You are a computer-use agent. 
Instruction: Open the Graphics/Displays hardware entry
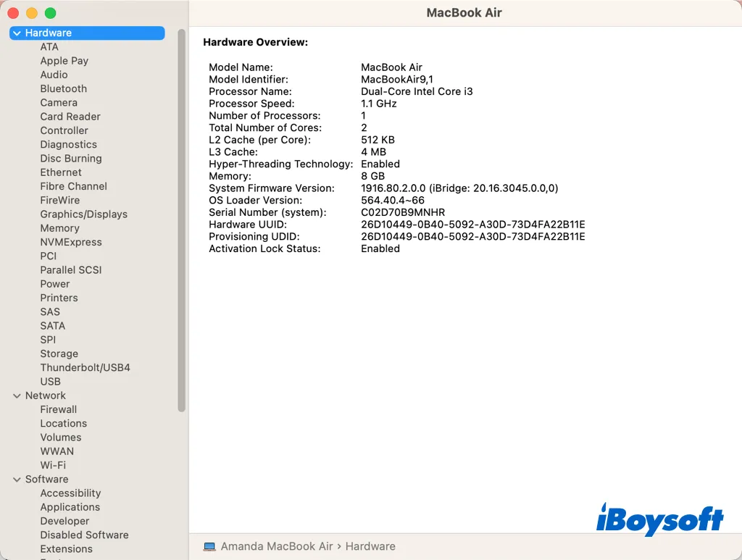coord(83,214)
